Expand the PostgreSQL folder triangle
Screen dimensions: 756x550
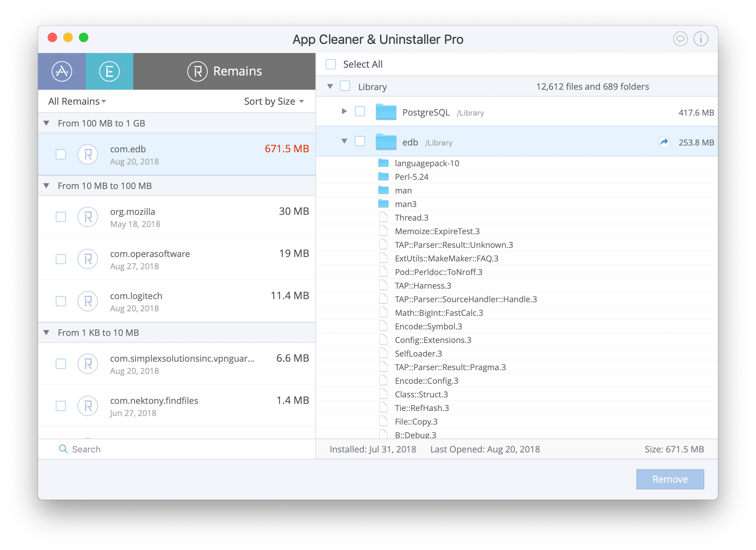click(x=343, y=111)
